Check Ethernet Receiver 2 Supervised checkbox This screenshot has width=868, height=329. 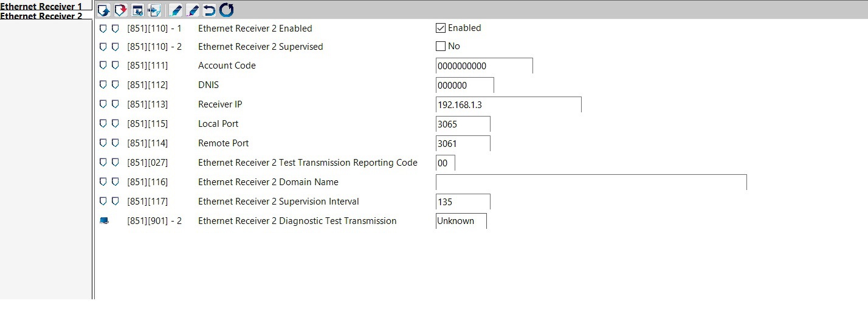(441, 46)
